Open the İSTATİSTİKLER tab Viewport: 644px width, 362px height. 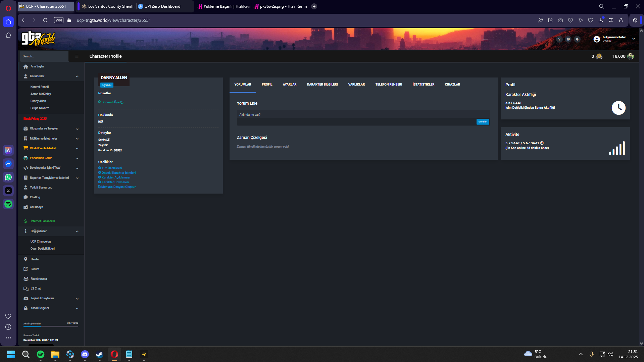click(424, 85)
